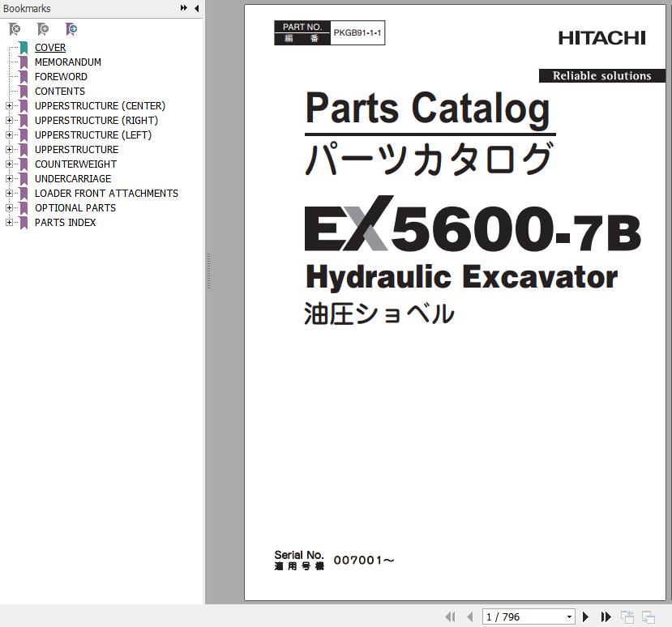Expand the bookmarks panel with double-arrow
672x627 pixels.
click(x=184, y=8)
